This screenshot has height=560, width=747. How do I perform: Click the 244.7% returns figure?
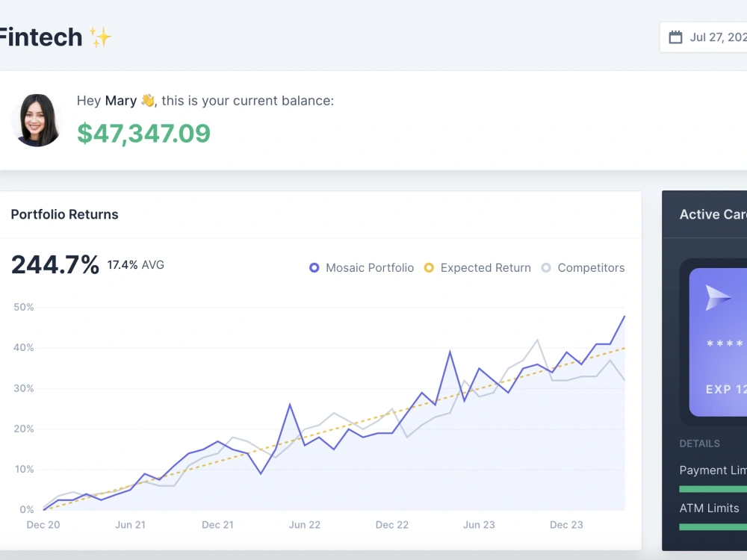click(55, 265)
